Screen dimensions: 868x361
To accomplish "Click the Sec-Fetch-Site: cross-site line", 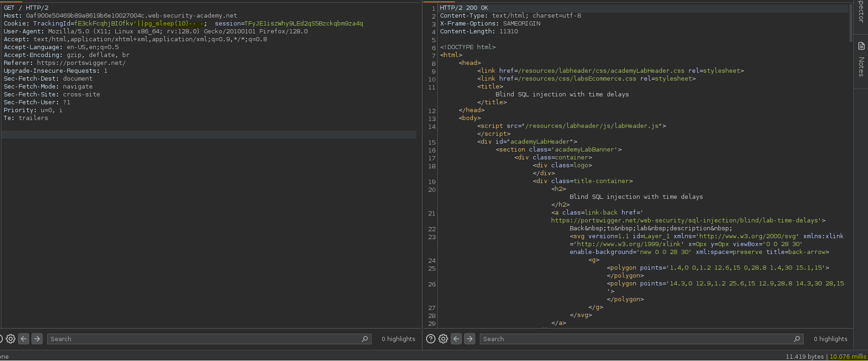I will pos(52,95).
